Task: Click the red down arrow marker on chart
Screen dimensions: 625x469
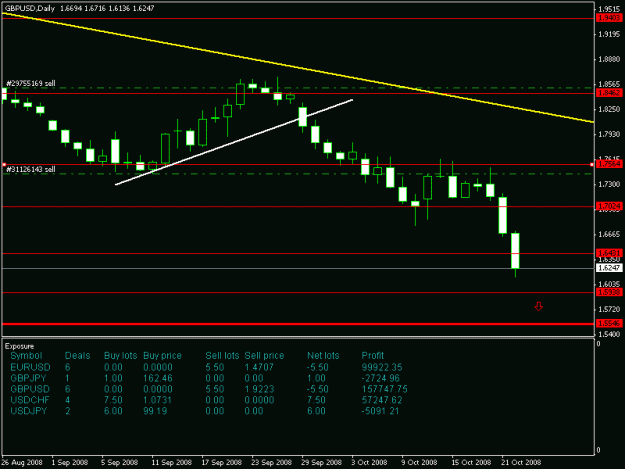Action: pyautogui.click(x=539, y=306)
